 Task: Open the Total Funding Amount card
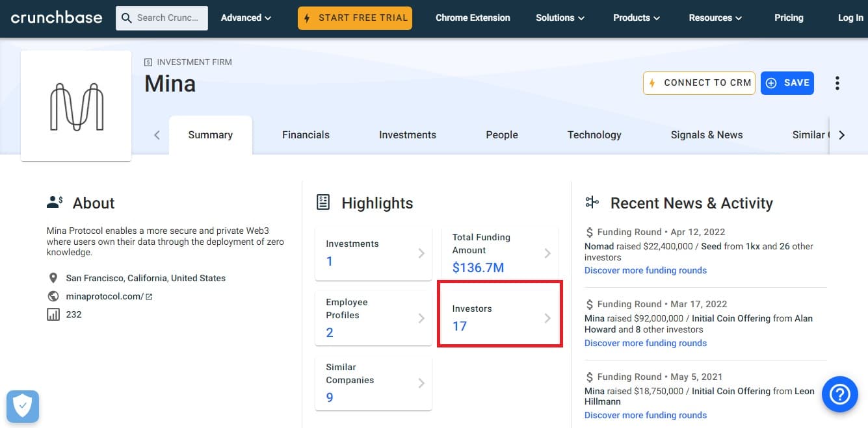[x=500, y=253]
